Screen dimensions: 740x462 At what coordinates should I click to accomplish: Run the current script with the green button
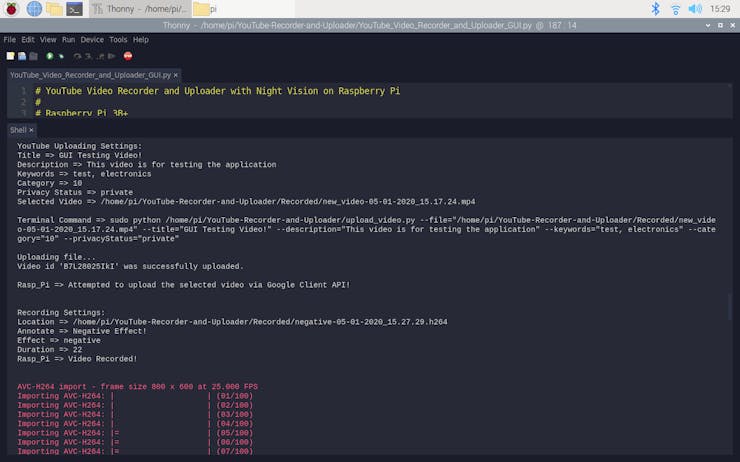pyautogui.click(x=50, y=56)
